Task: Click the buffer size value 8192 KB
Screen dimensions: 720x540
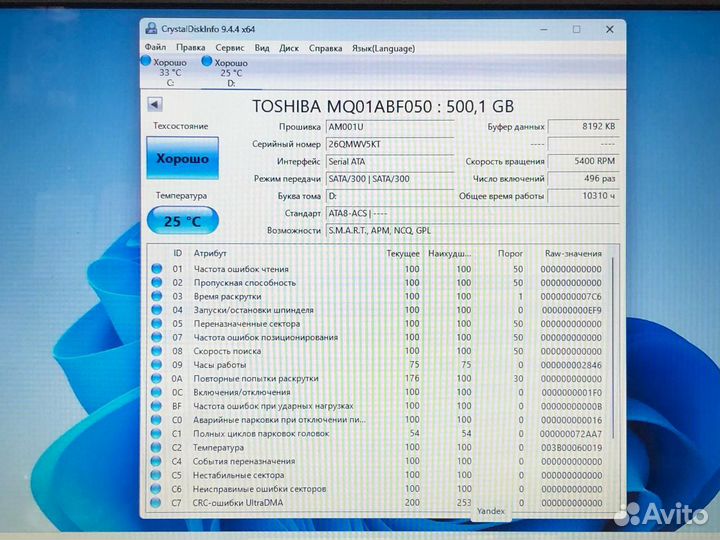Action: [x=583, y=126]
